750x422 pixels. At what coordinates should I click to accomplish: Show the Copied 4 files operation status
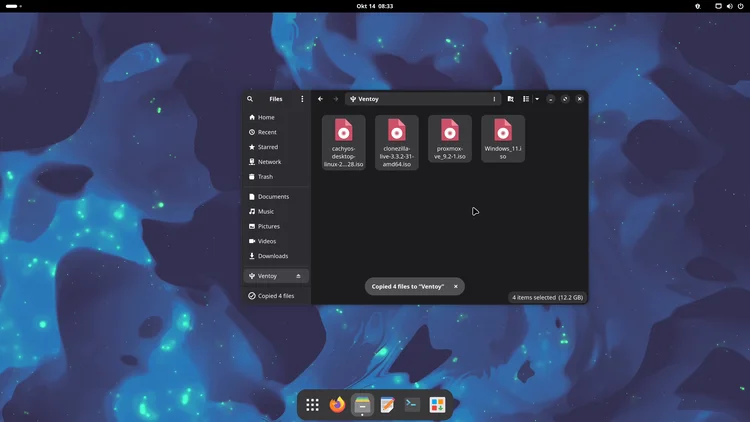[276, 296]
